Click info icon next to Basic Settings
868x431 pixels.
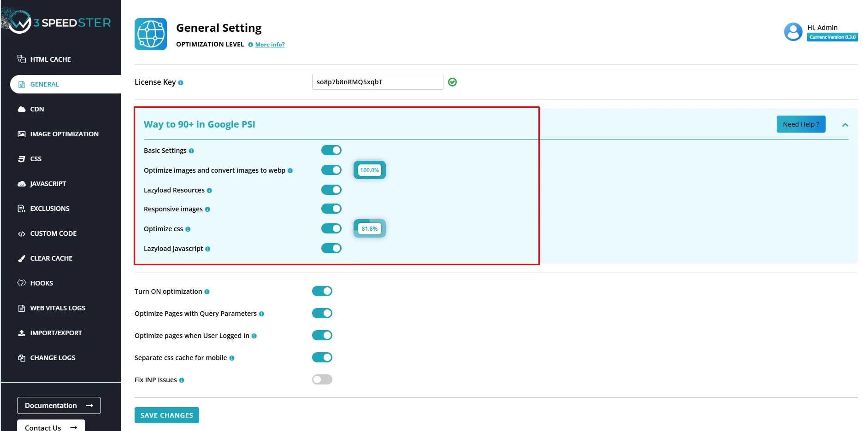point(191,151)
